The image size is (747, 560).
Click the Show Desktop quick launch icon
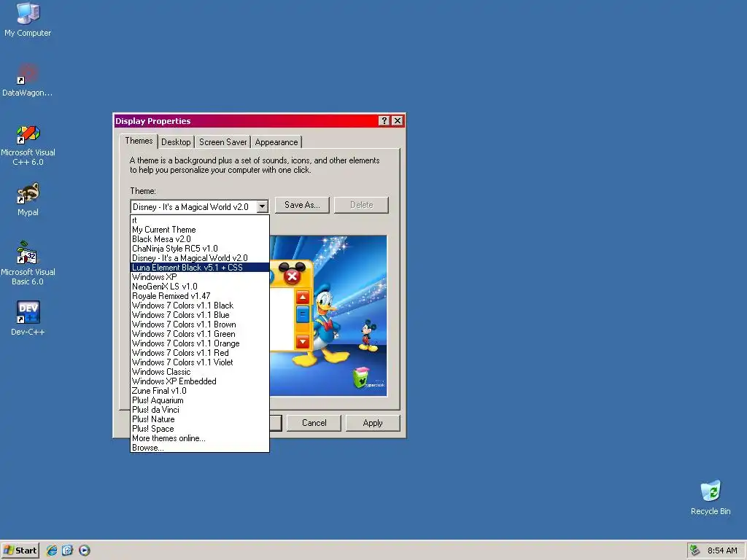(68, 551)
